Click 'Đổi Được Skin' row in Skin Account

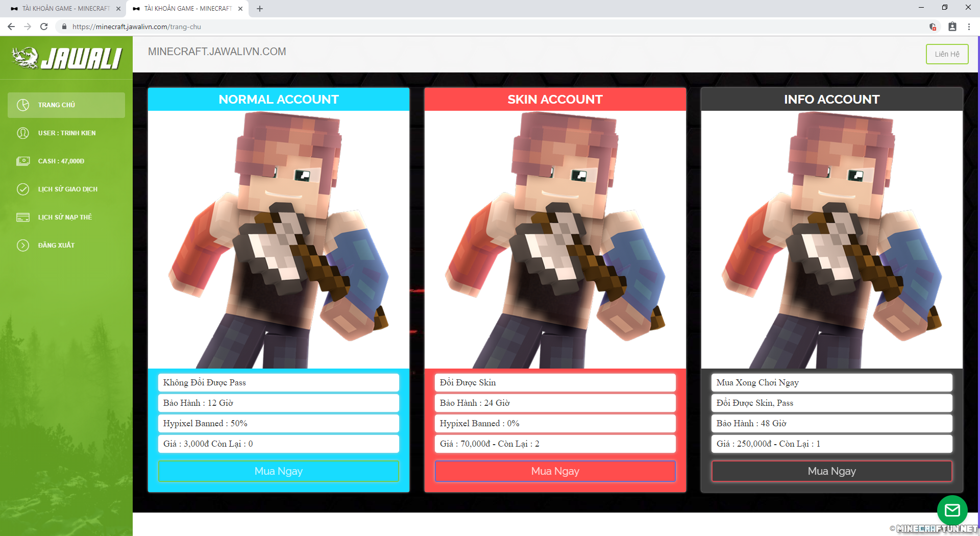555,383
